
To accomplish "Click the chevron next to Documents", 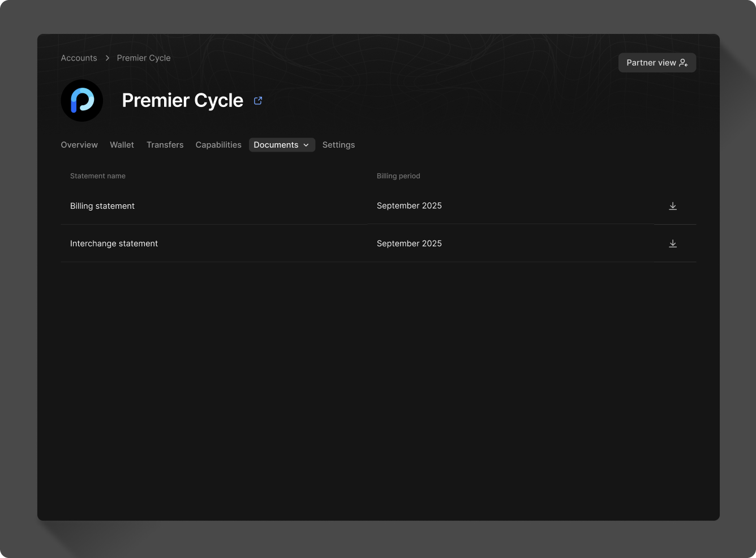I will [306, 145].
